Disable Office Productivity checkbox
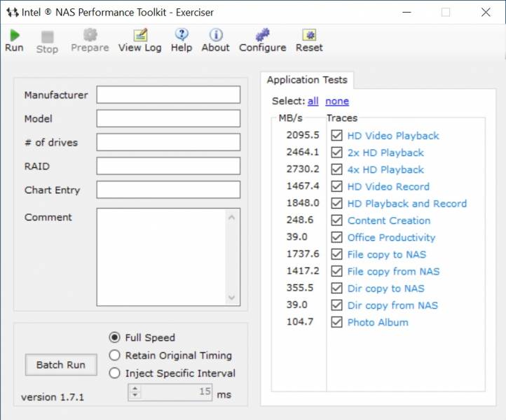The height and width of the screenshot is (420, 506). (336, 237)
